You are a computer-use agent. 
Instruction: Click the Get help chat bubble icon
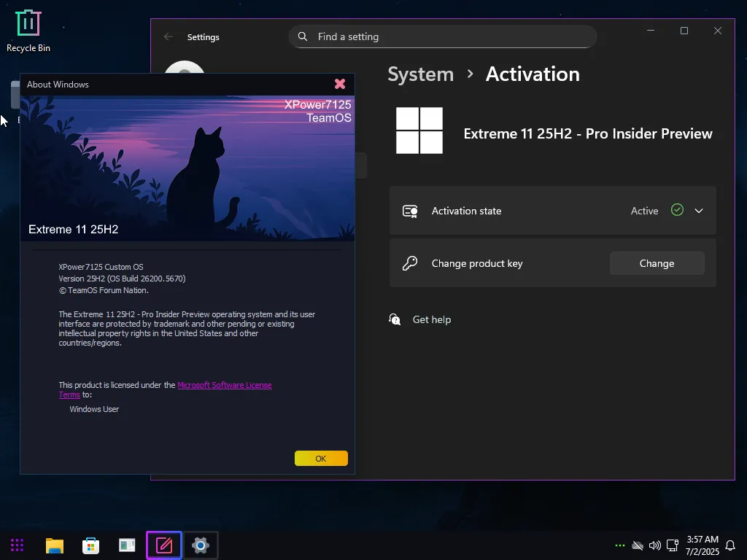(395, 319)
